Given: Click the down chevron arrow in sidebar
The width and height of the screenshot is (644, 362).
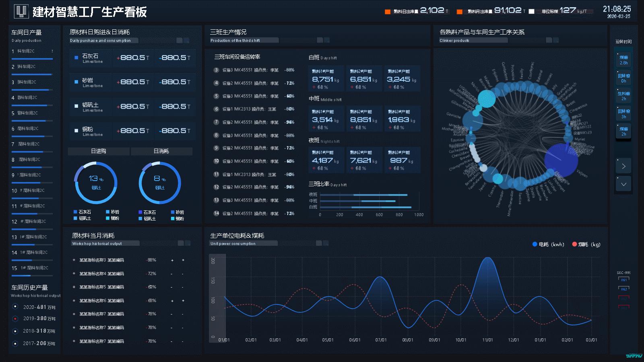Looking at the screenshot, I should pyautogui.click(x=623, y=184).
